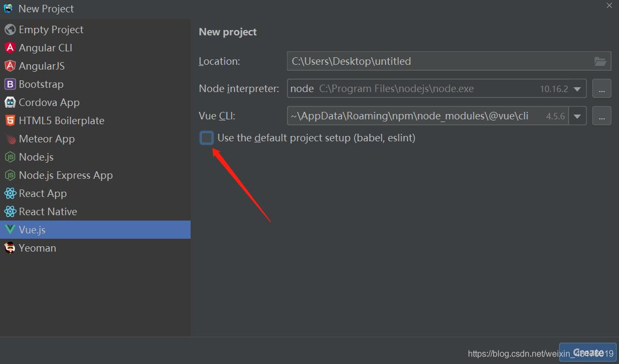The height and width of the screenshot is (364, 619).
Task: Click the HTML5 Boilerplate icon
Action: (10, 120)
